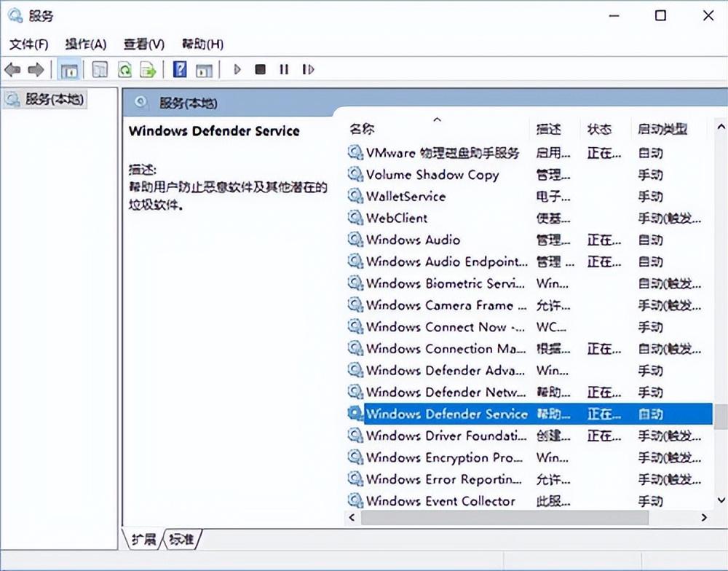728x571 pixels.
Task: Select the Windows Audio service
Action: click(x=529, y=240)
